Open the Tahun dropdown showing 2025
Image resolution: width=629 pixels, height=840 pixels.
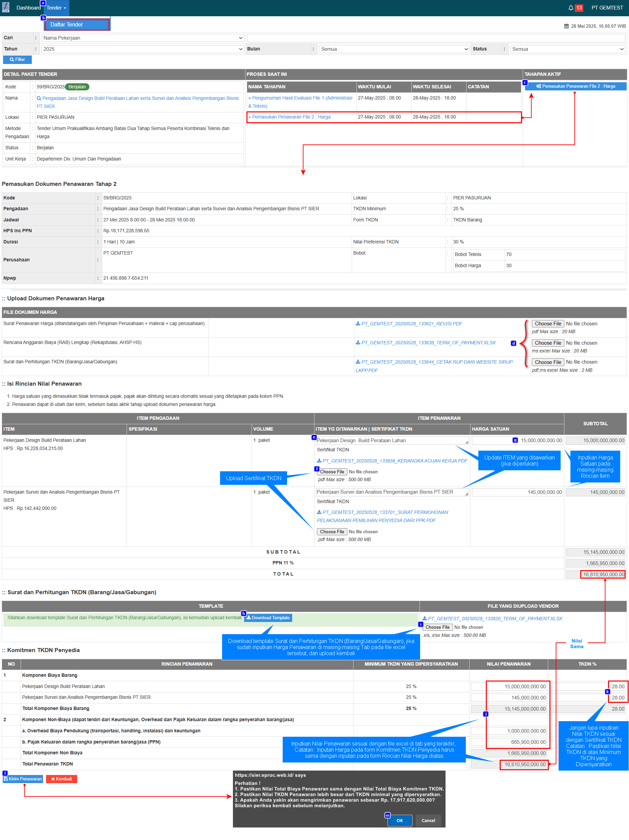(143, 49)
